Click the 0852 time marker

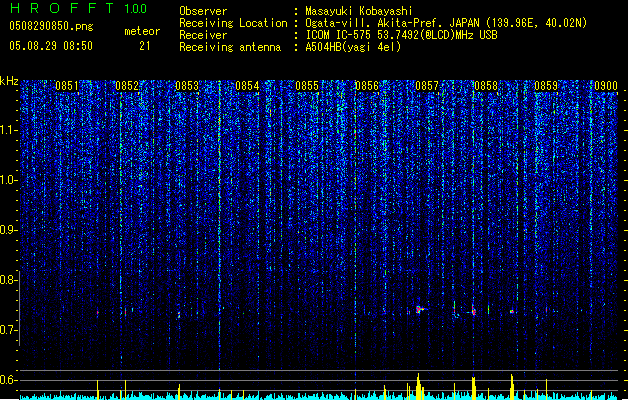tap(127, 86)
